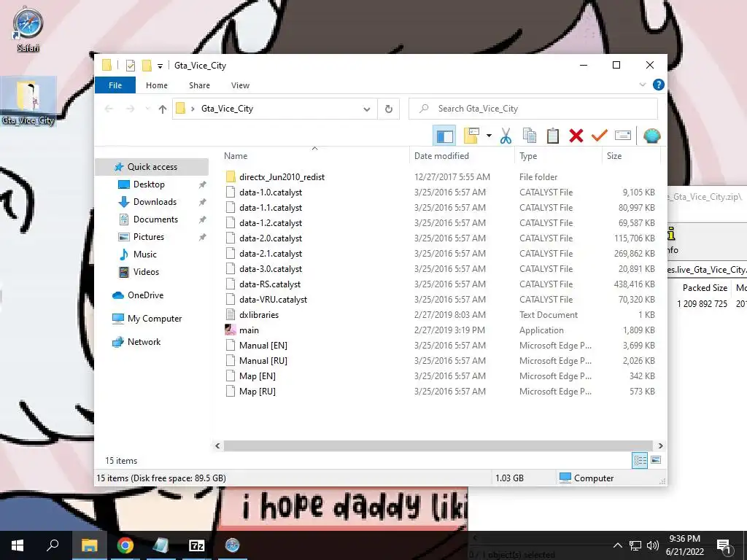Click the Properties checkmark icon in title bar
The width and height of the screenshot is (747, 560).
[x=130, y=66]
